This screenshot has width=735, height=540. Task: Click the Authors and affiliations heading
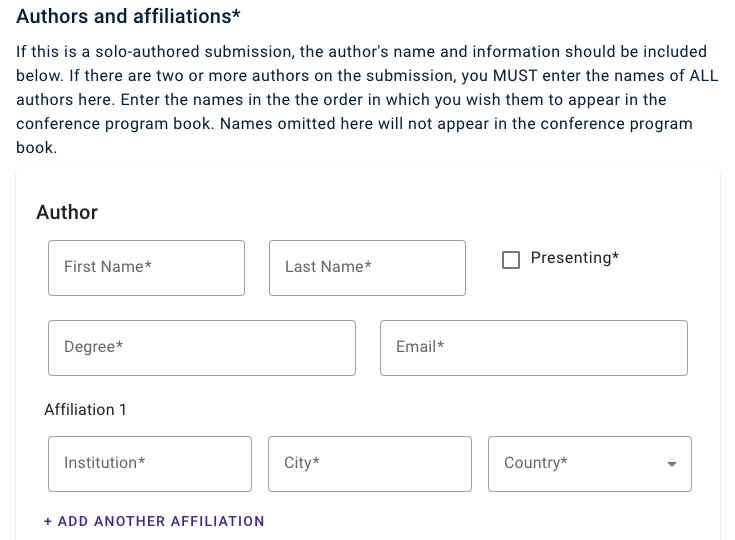(124, 17)
